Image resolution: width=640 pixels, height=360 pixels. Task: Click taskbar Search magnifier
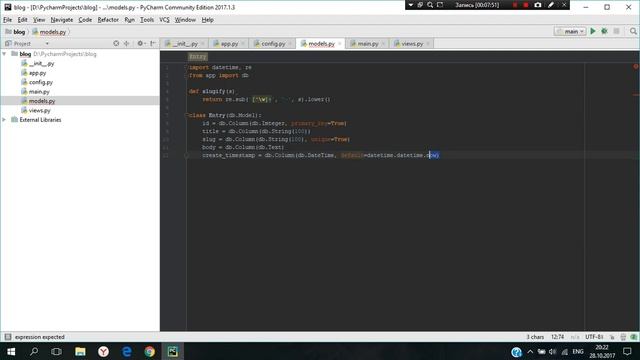pyautogui.click(x=34, y=351)
